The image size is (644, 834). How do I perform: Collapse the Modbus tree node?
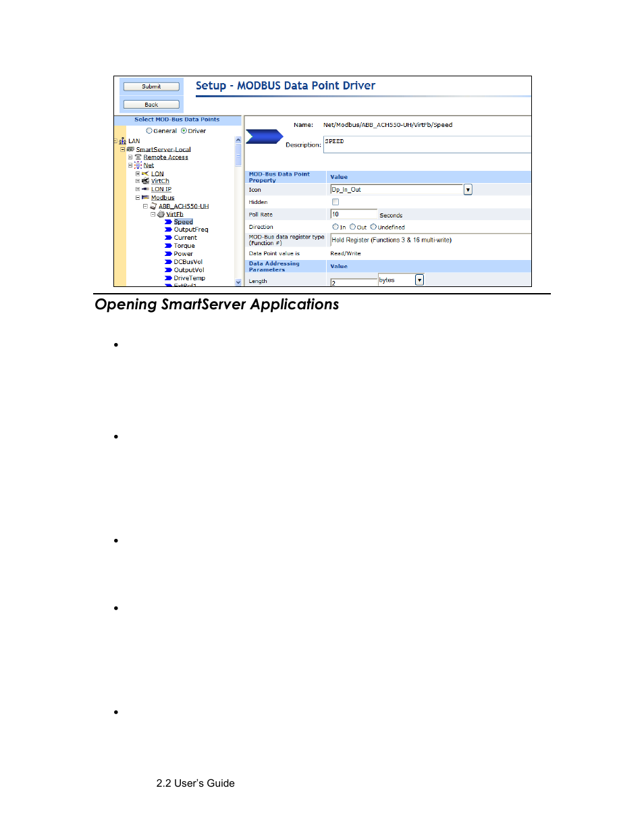(138, 198)
